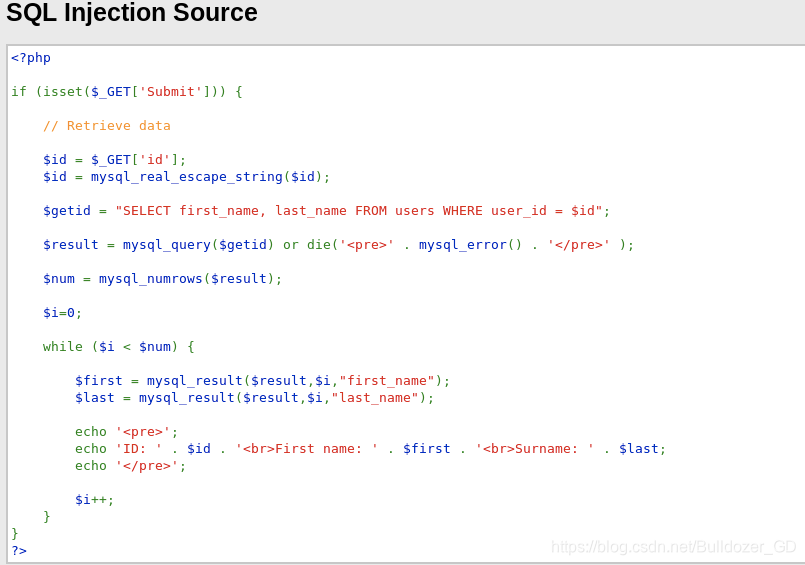The width and height of the screenshot is (805, 565).
Task: Click the closing '?>' tag
Action: point(19,551)
